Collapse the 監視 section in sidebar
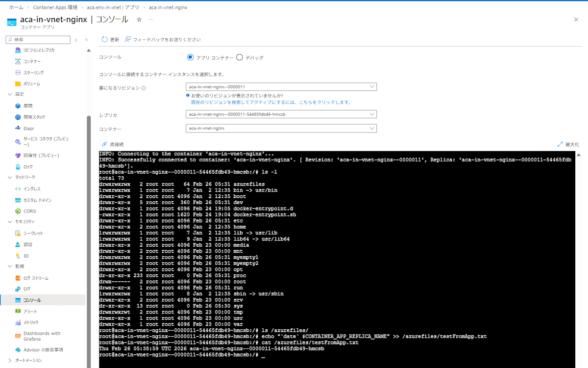This screenshot has height=368, width=588. (x=10, y=266)
